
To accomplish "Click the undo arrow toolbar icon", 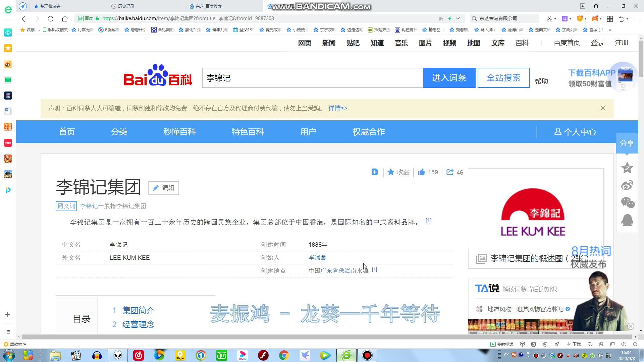I will tap(622, 19).
